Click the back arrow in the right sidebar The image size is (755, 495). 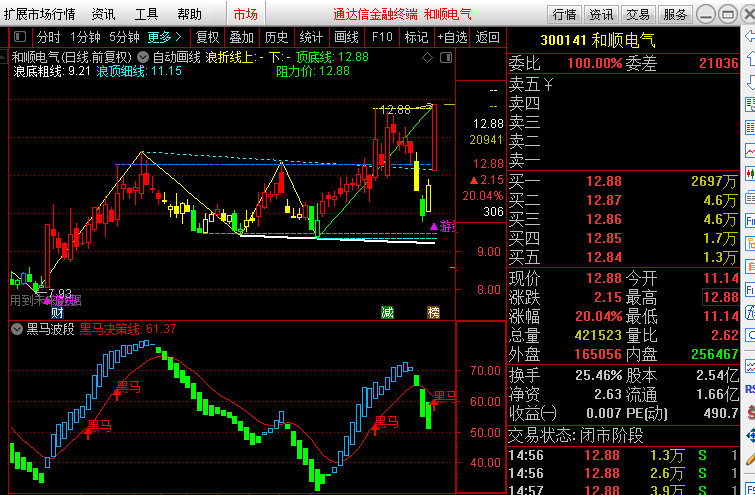click(x=750, y=36)
